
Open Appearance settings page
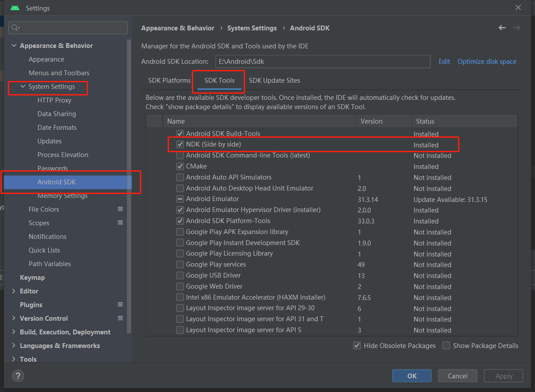click(x=46, y=59)
